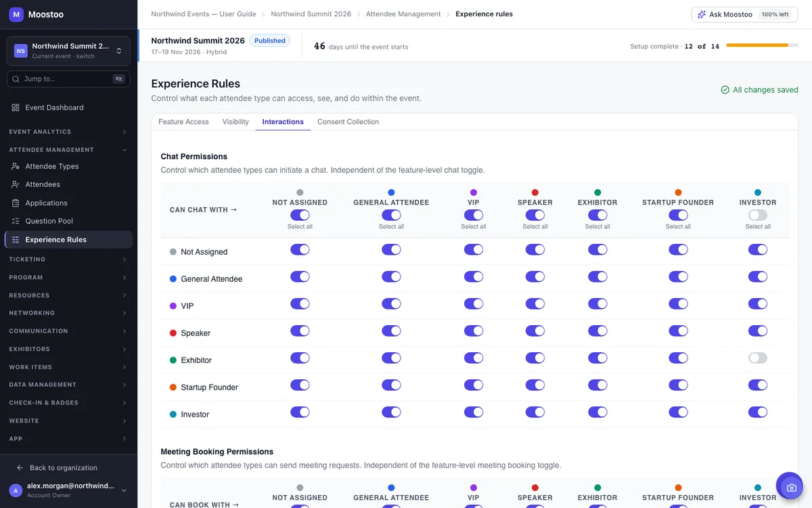812x508 pixels.
Task: Click the Jump to search field
Action: (68, 79)
